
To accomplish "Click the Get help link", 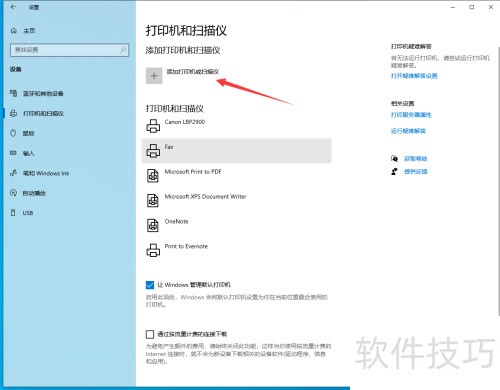I will pos(415,158).
